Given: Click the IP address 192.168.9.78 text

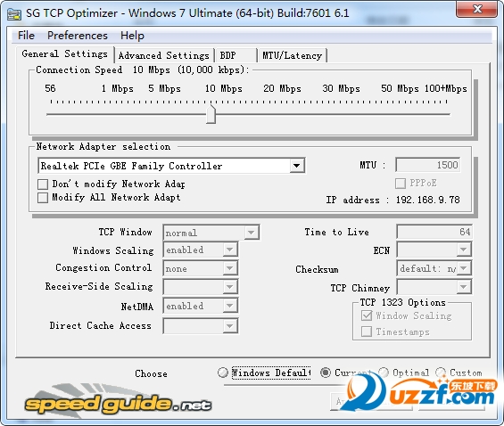Looking at the screenshot, I should 428,200.
